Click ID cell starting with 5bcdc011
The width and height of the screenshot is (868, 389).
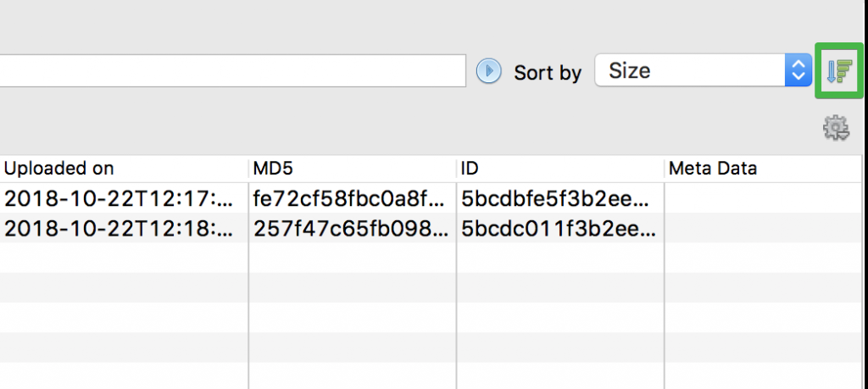[555, 228]
